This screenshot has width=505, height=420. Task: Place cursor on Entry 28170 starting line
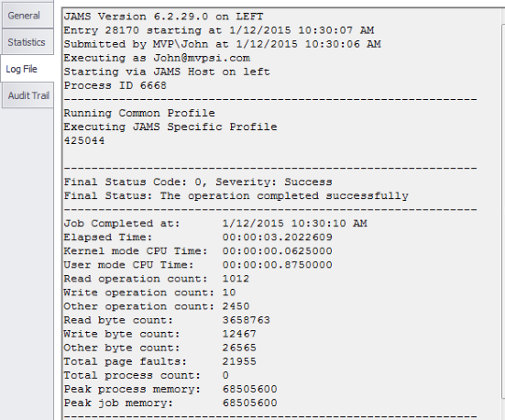pyautogui.click(x=219, y=30)
